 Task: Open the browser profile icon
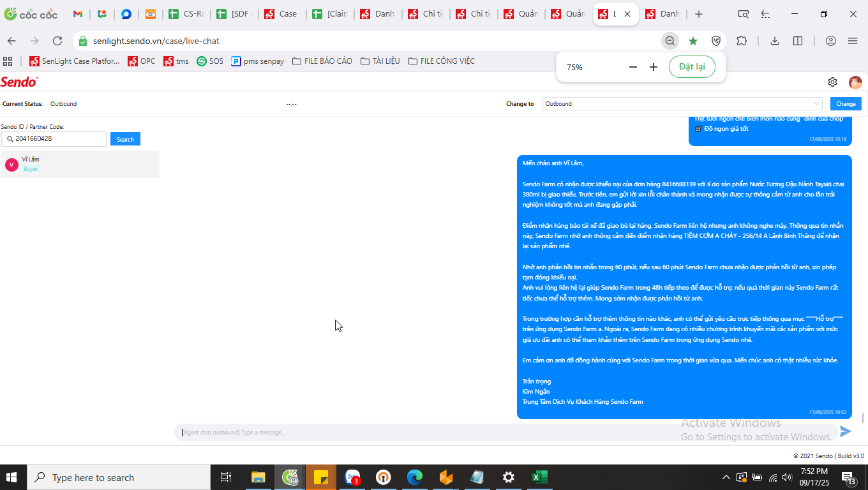(831, 41)
